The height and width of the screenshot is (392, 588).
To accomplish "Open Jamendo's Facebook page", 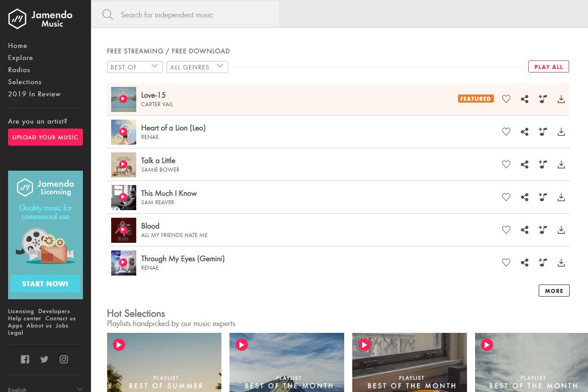I will click(25, 359).
